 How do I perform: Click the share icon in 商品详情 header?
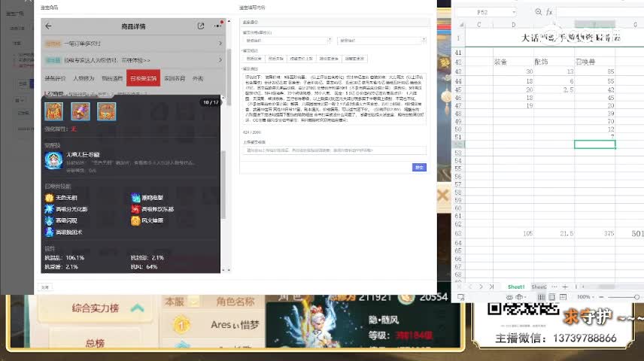click(x=200, y=26)
